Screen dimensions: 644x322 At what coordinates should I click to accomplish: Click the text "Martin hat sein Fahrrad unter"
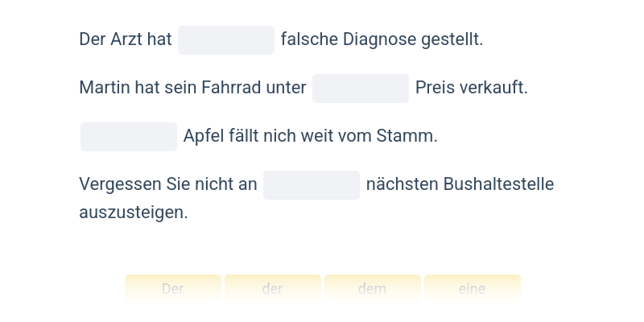(192, 88)
